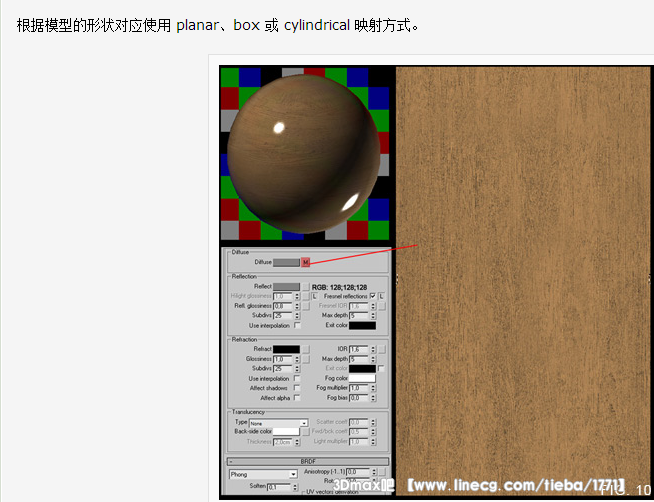Enable the Affect shadows checkbox
This screenshot has width=654, height=502.
point(297,388)
